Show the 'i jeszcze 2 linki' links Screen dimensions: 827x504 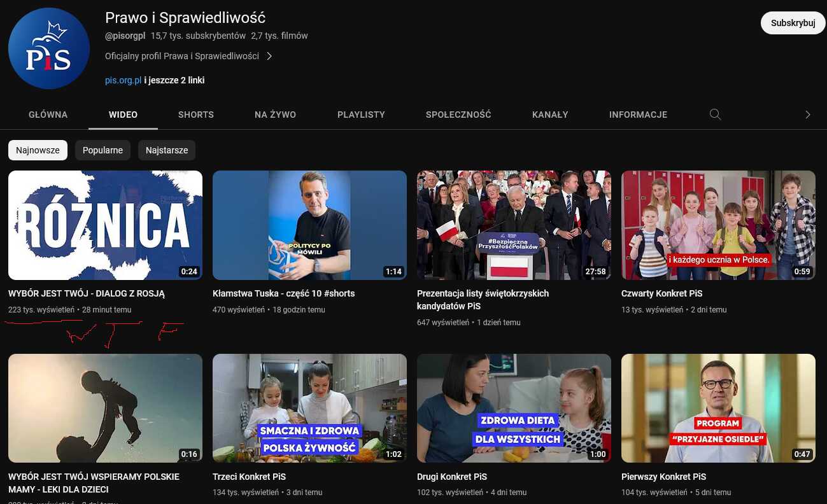[x=174, y=80]
